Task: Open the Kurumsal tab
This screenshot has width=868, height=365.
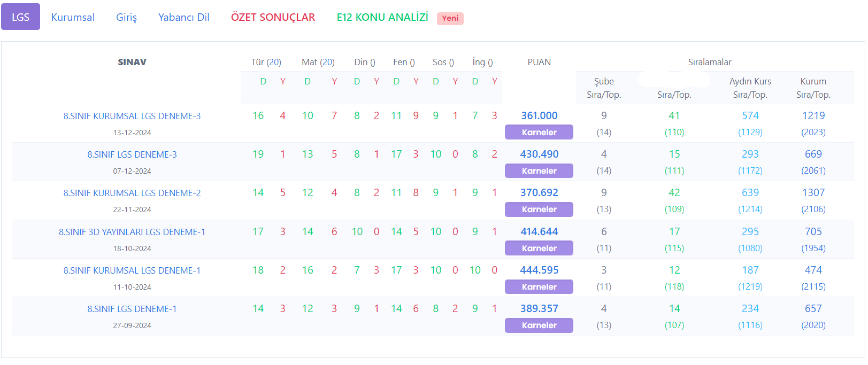Action: pyautogui.click(x=73, y=17)
